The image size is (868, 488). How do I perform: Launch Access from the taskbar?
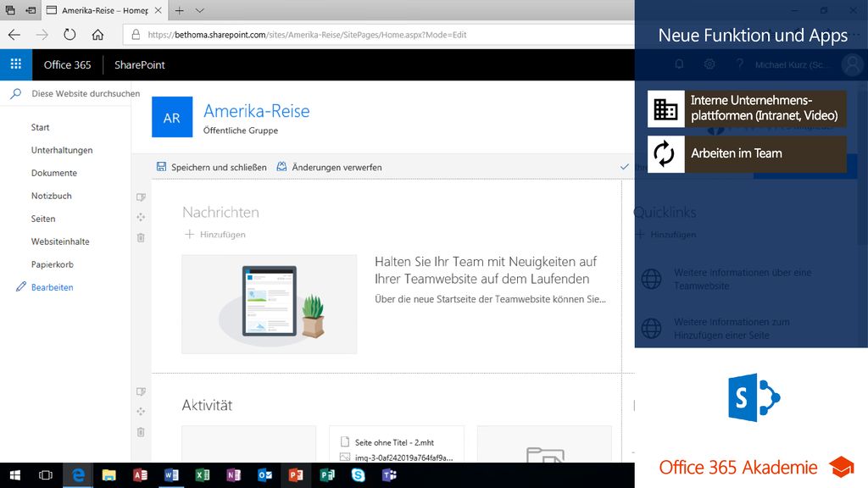click(x=140, y=475)
